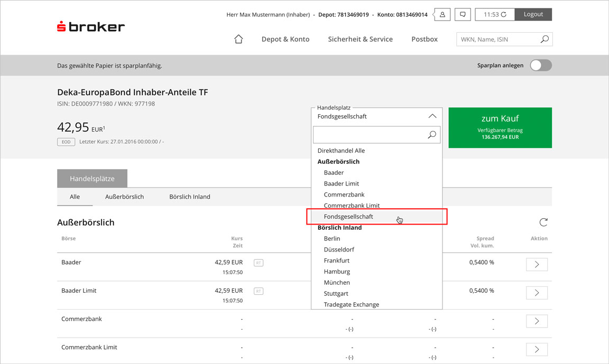609x364 pixels.
Task: Go to the home page icon
Action: click(238, 39)
